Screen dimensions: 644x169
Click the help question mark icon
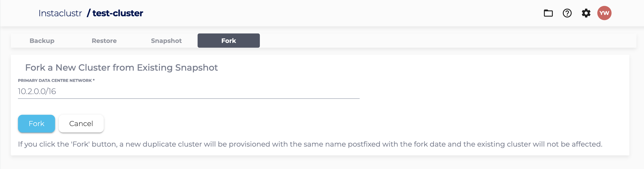pos(567,13)
